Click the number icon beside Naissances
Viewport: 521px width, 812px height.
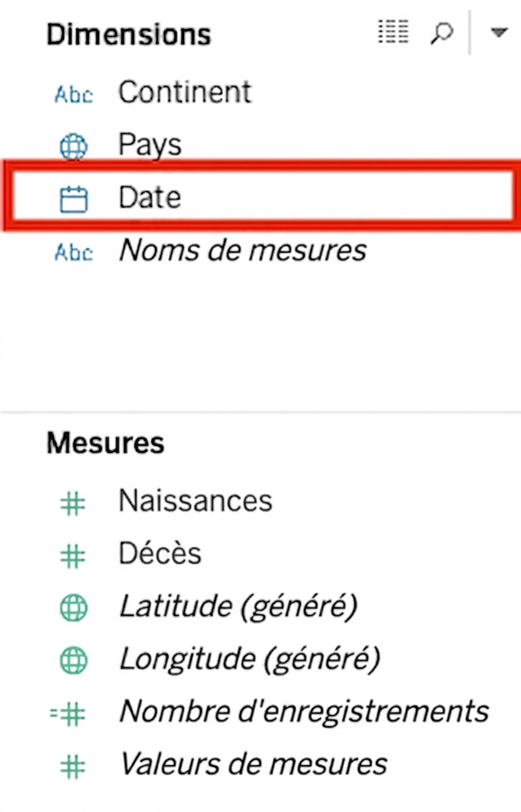pyautogui.click(x=73, y=503)
